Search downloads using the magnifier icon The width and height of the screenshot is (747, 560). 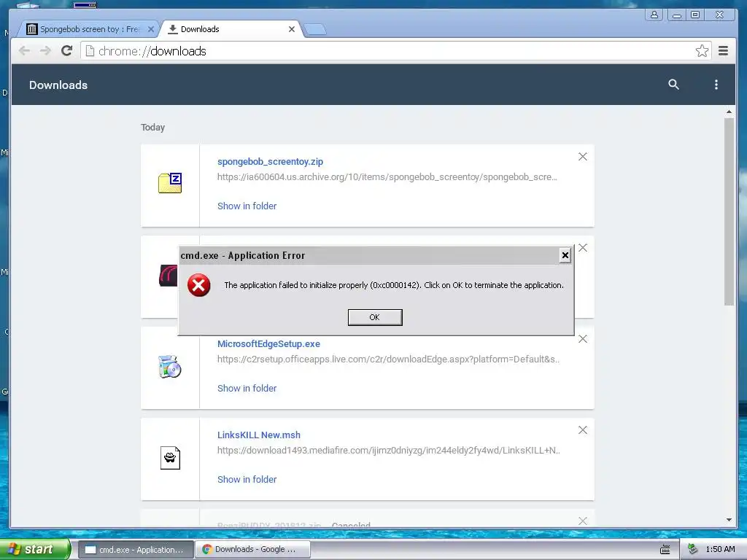coord(673,85)
